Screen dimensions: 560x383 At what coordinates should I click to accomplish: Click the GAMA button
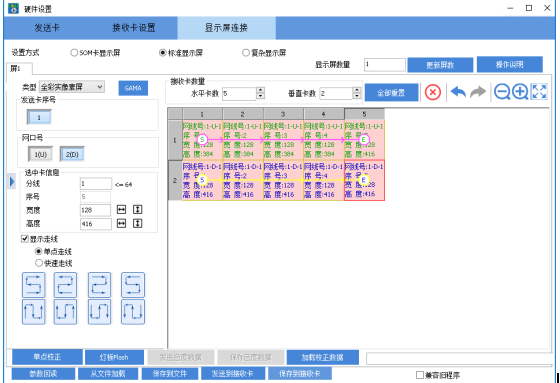133,88
